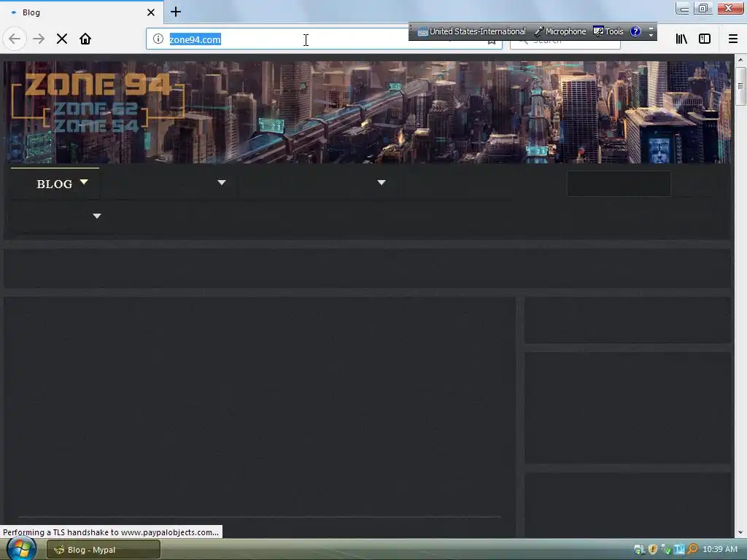Click the page vertical scrollbar thumb
This screenshot has height=560, width=747.
point(740,86)
